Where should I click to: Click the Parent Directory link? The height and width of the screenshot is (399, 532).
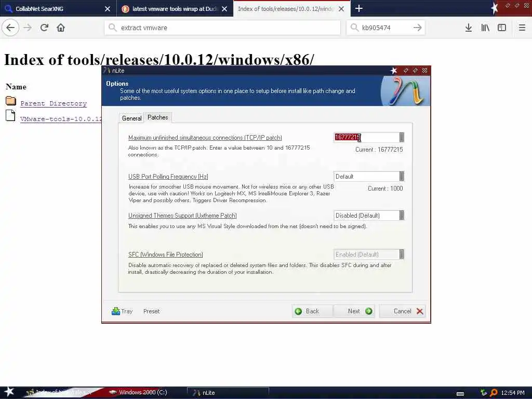point(54,103)
